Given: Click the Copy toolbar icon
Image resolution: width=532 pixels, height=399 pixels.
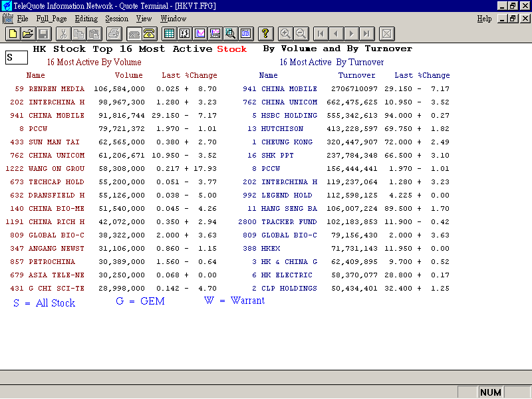Looking at the screenshot, I should click(x=78, y=34).
